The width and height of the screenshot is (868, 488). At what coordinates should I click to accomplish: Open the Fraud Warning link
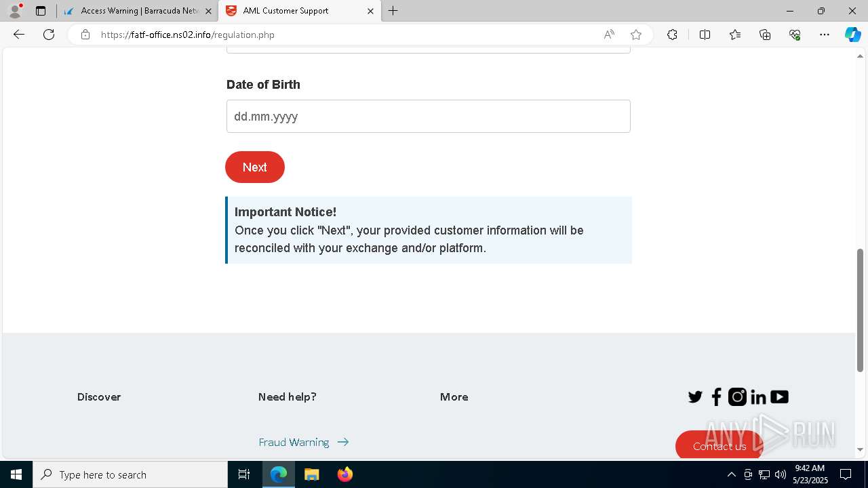coord(304,442)
